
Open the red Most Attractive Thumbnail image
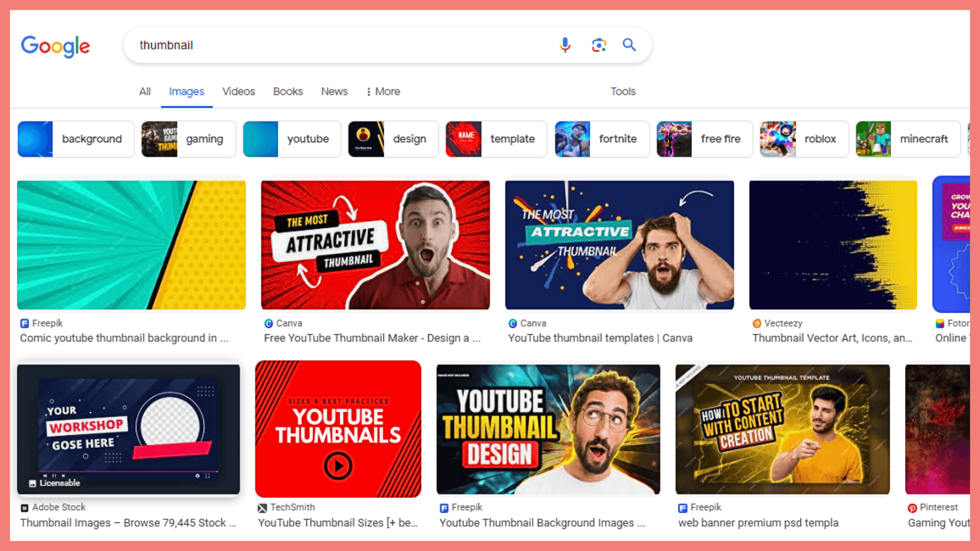[x=375, y=245]
